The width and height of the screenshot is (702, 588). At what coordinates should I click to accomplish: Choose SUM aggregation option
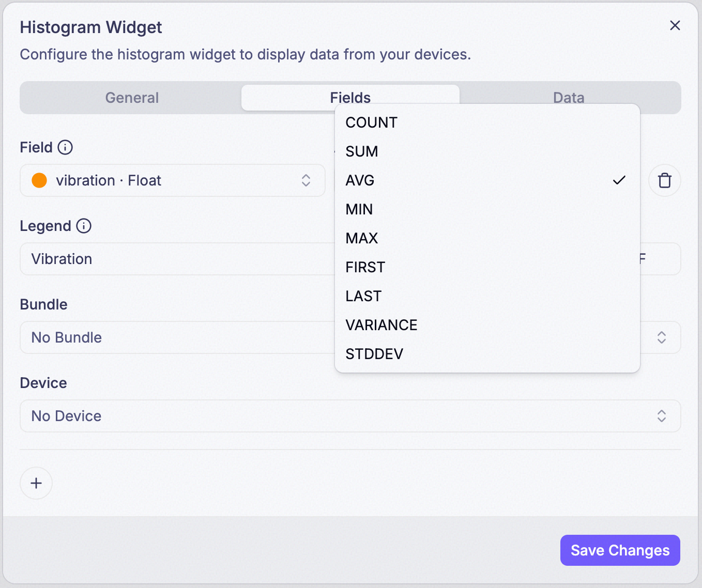pyautogui.click(x=487, y=151)
